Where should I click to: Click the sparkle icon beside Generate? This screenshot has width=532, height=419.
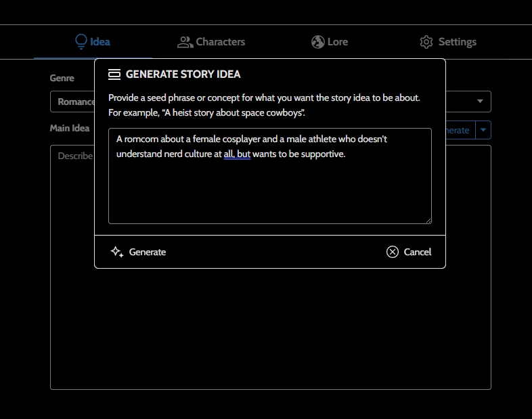click(x=116, y=252)
